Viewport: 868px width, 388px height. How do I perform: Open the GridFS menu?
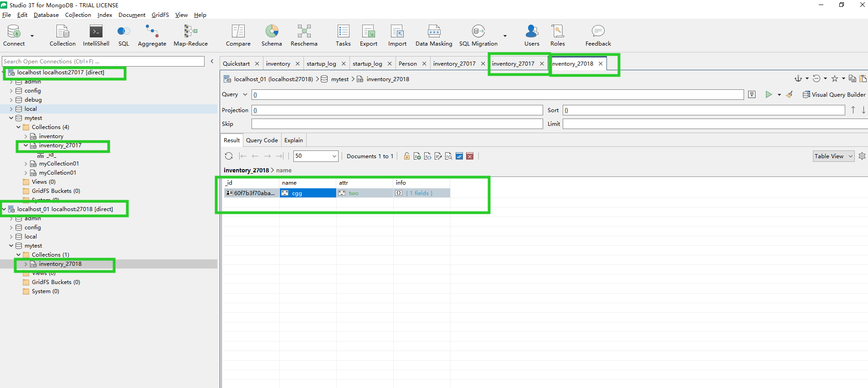pyautogui.click(x=160, y=15)
